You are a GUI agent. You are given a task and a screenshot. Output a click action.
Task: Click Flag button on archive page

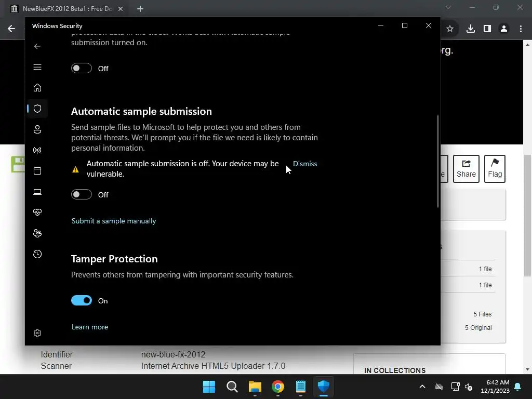tap(495, 169)
